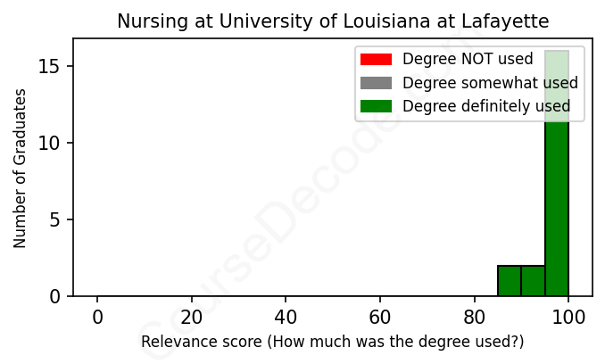Click the x-axis tick label 80

(x=475, y=316)
